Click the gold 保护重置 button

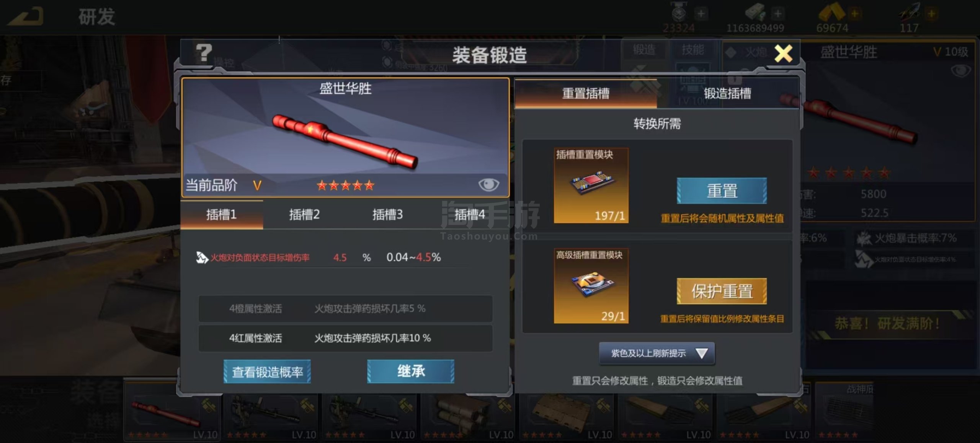tap(722, 291)
